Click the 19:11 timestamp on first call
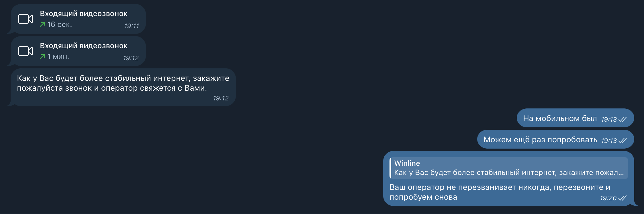 click(x=132, y=26)
